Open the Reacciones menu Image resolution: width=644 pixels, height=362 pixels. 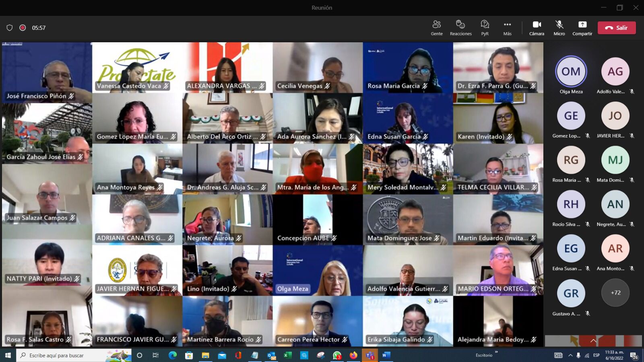coord(460,28)
